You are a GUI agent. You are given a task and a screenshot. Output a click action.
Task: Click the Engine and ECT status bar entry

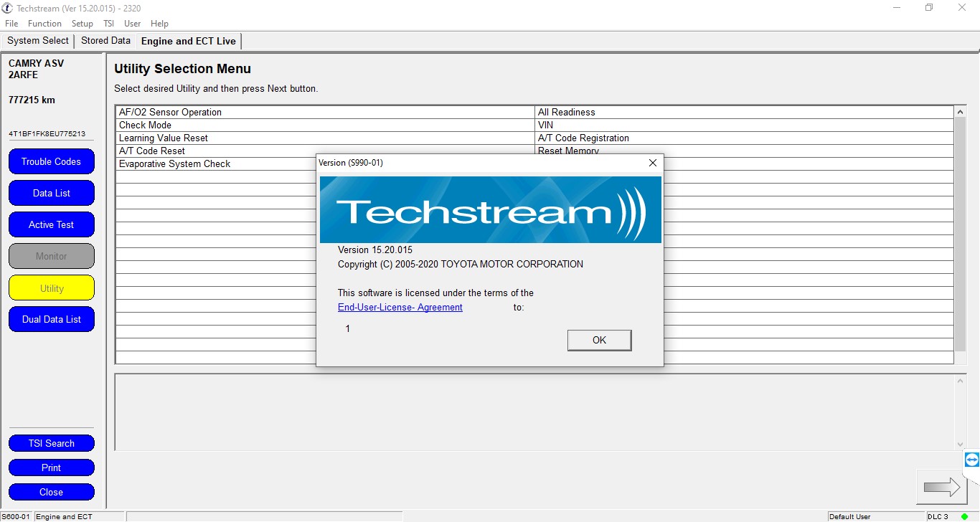click(x=79, y=516)
